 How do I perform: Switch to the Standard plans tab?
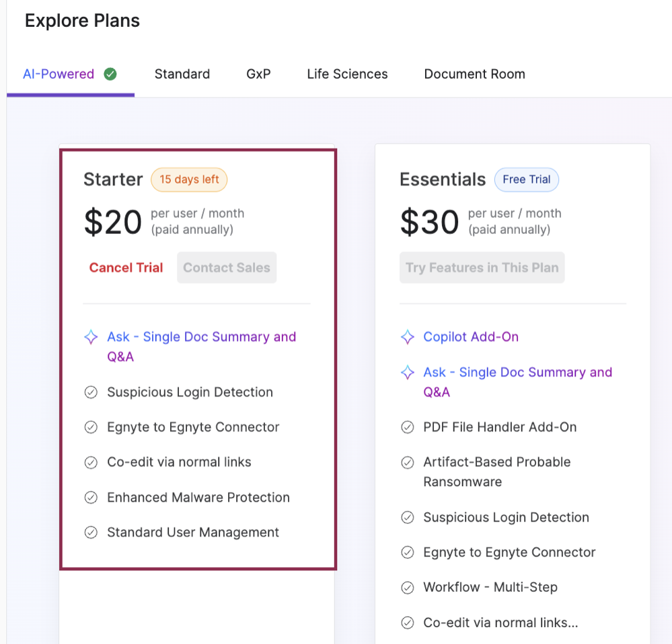182,74
